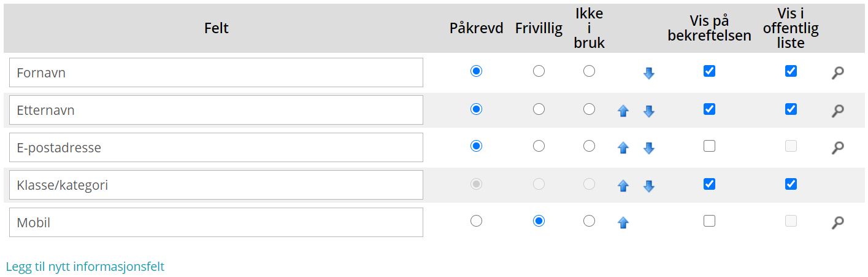Click magnifier icon in E-postadresse row

837,147
